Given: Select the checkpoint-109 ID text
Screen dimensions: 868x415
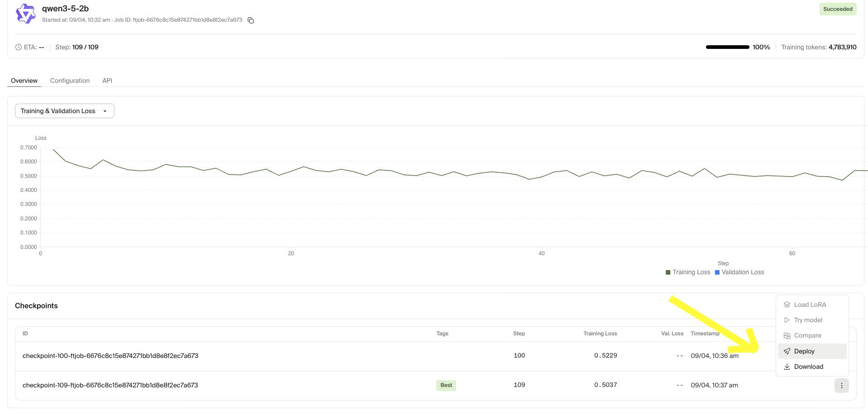Looking at the screenshot, I should point(110,385).
